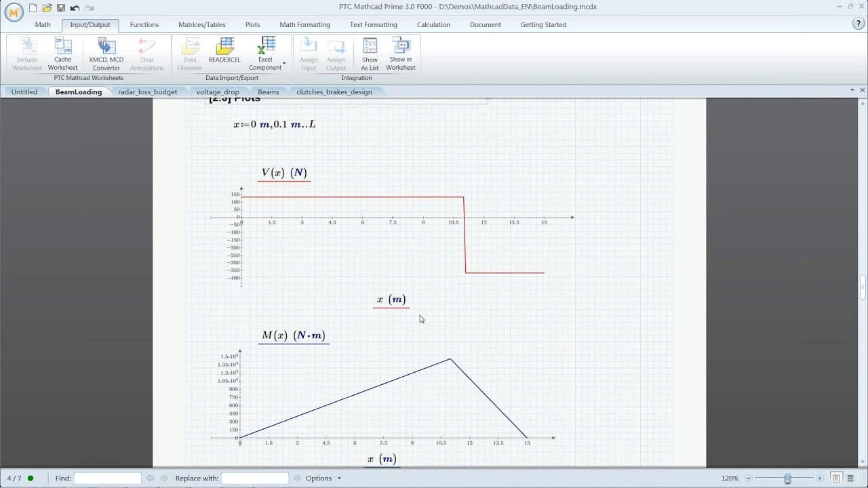
Task: Open a worksheet via the Open folder icon
Action: pyautogui.click(x=47, y=8)
